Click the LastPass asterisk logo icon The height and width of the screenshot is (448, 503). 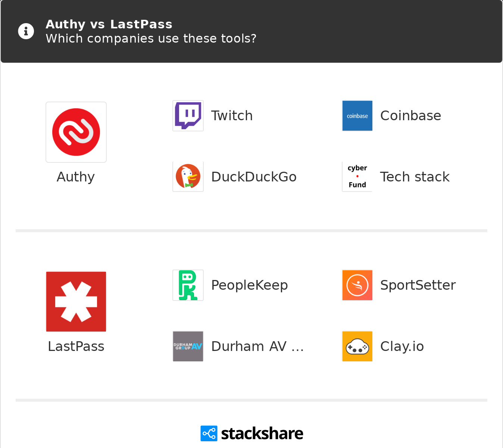point(76,302)
